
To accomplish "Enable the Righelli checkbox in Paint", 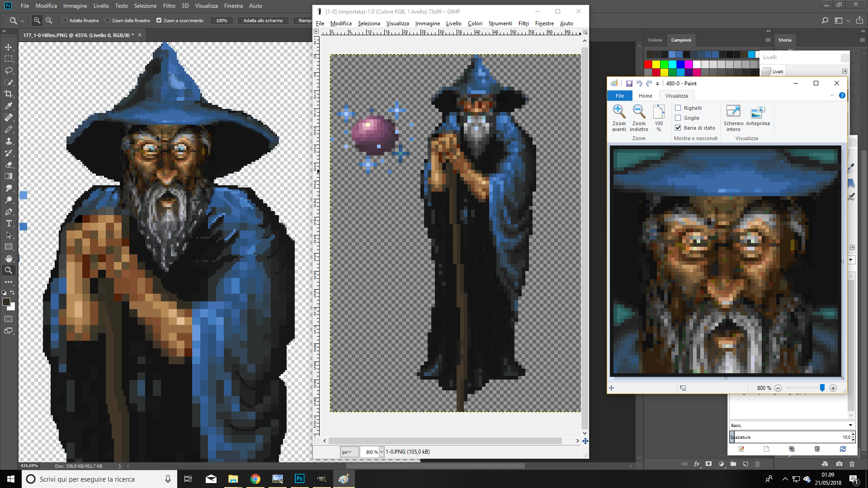I will tap(678, 108).
